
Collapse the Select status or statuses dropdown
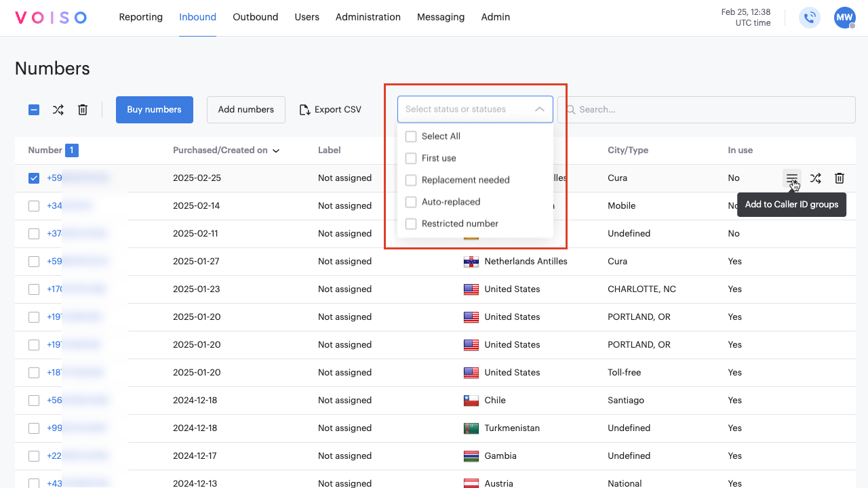coord(540,108)
